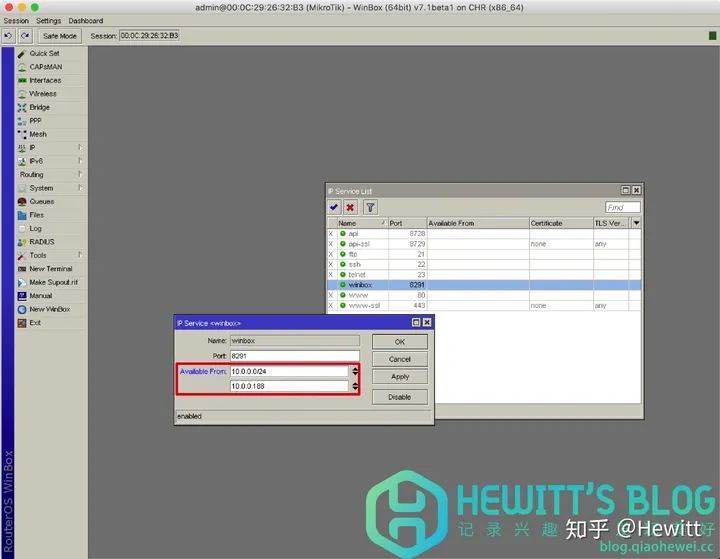The width and height of the screenshot is (720, 559).
Task: Open the Session menu
Action: [16, 21]
